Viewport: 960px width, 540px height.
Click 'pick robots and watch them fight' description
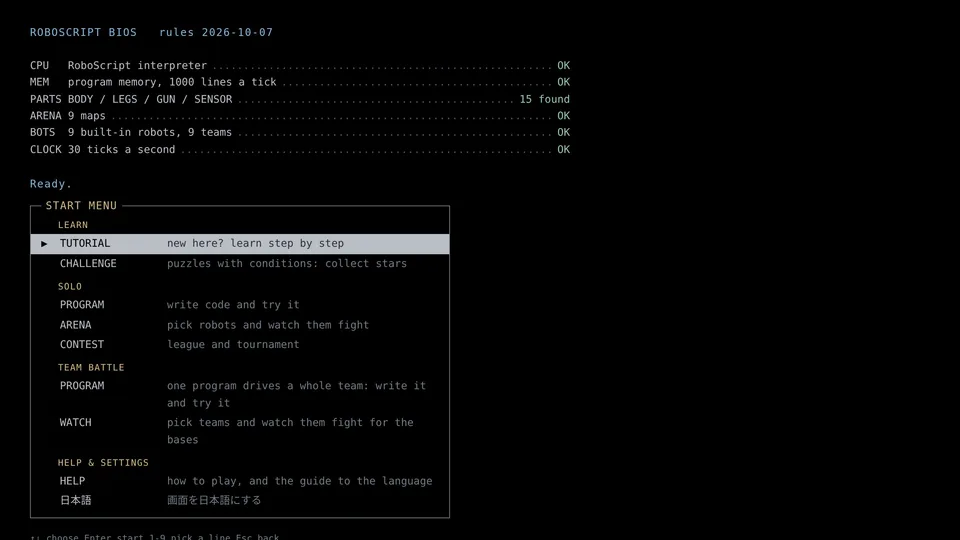coord(268,325)
